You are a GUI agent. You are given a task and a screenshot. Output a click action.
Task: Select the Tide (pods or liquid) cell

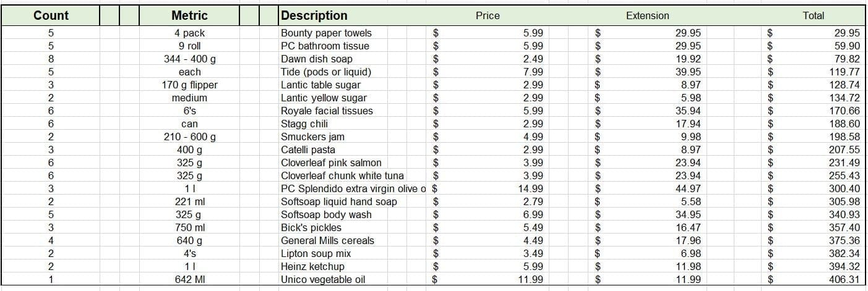pos(326,72)
